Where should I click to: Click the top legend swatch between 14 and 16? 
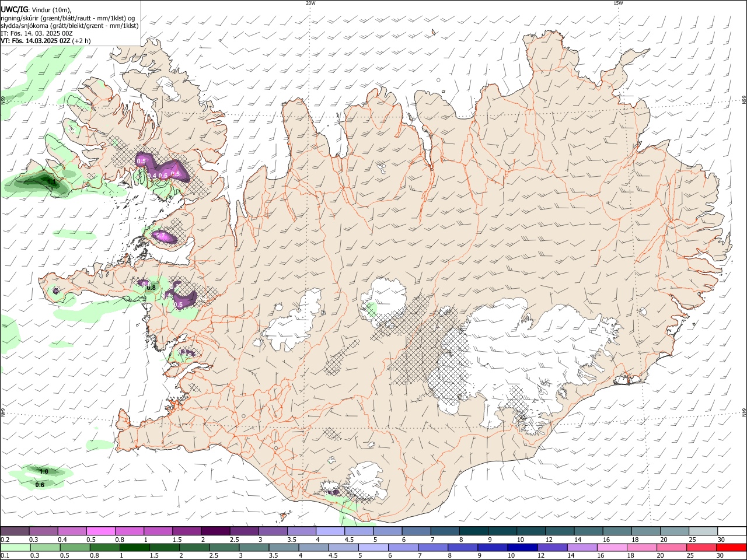pyautogui.click(x=588, y=531)
